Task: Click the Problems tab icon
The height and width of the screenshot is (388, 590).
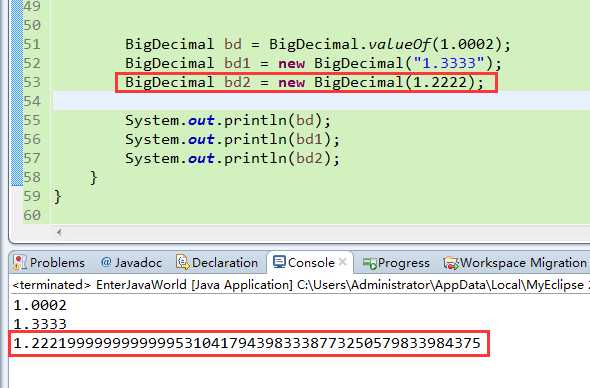Action: click(x=19, y=263)
